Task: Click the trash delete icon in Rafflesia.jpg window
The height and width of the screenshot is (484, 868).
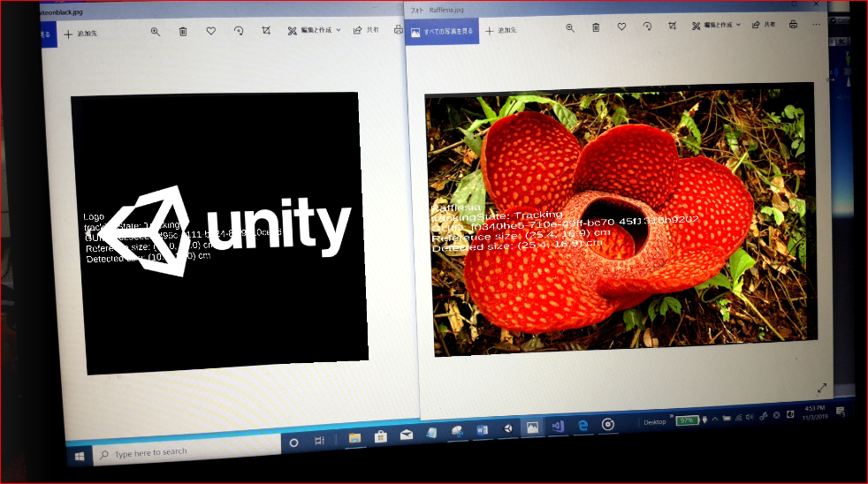Action: pyautogui.click(x=596, y=27)
